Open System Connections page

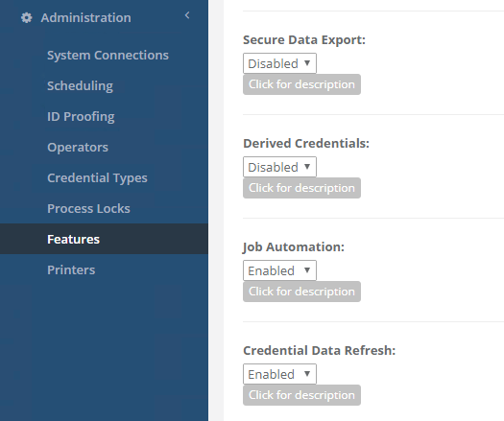point(108,56)
